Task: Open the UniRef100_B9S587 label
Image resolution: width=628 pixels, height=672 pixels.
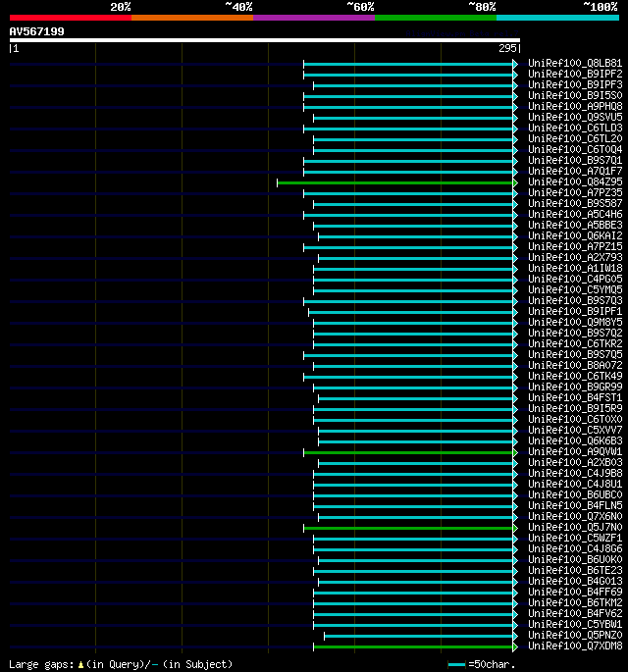Action: [x=575, y=203]
